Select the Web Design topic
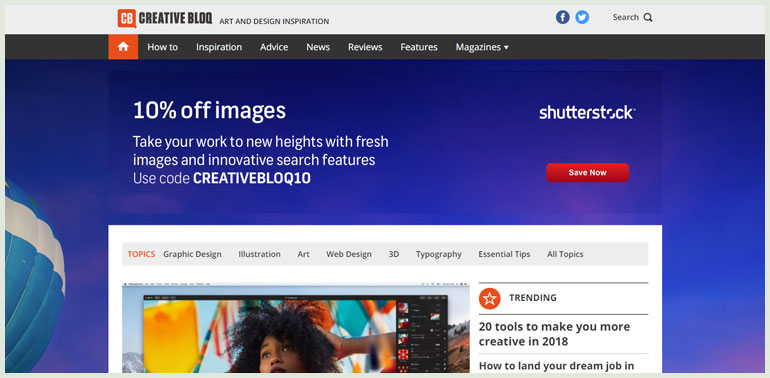The height and width of the screenshot is (378, 770). coord(349,254)
